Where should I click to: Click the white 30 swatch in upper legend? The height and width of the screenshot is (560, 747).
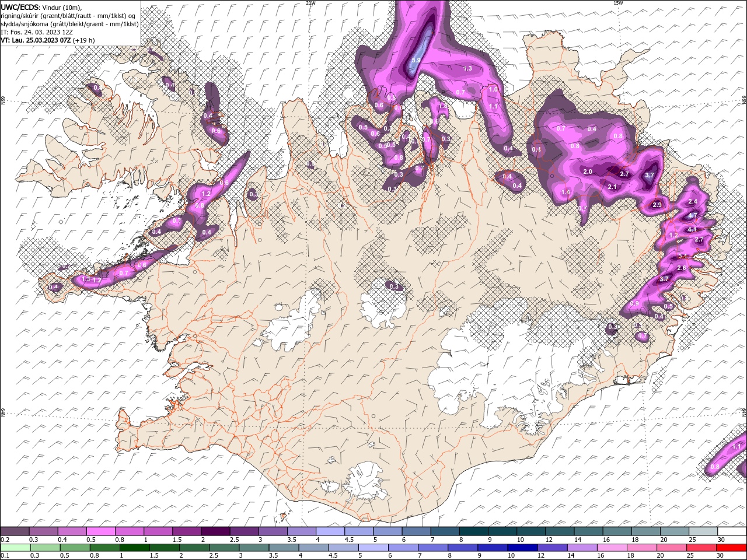click(x=732, y=531)
